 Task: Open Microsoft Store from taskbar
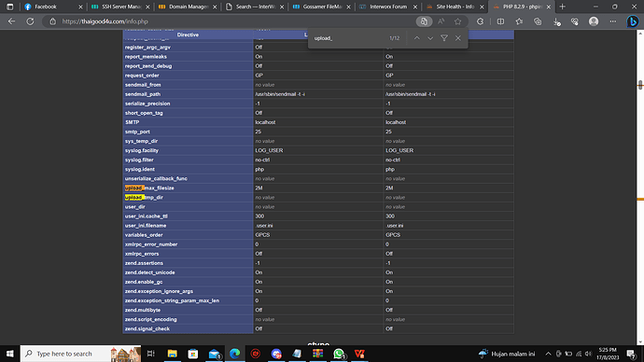193,354
